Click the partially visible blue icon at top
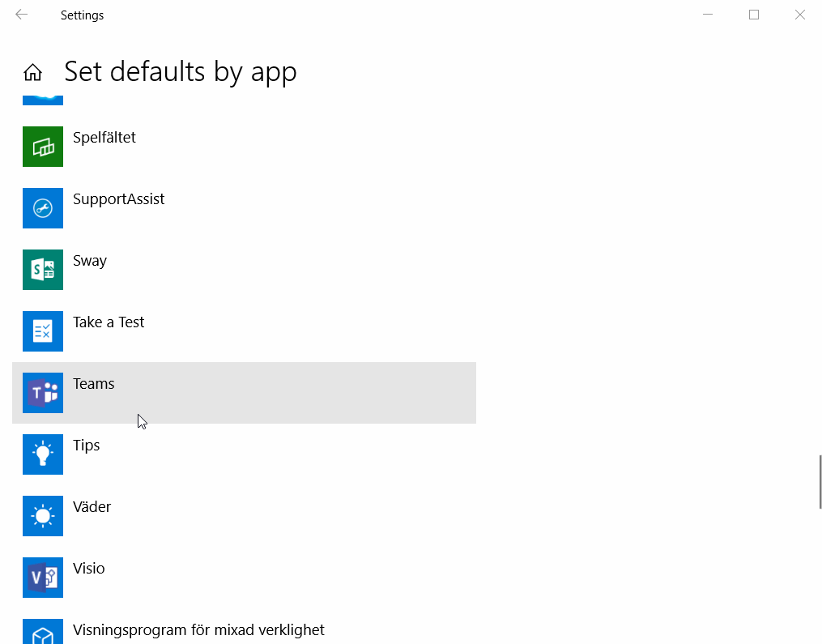 click(43, 100)
